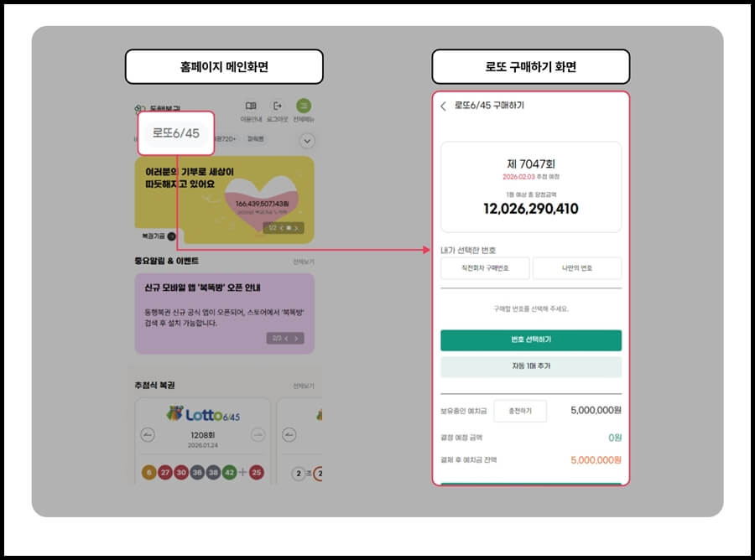This screenshot has height=560, width=755.
Task: Go to previous draw on Lotto 1208회 card
Action: click(x=148, y=435)
